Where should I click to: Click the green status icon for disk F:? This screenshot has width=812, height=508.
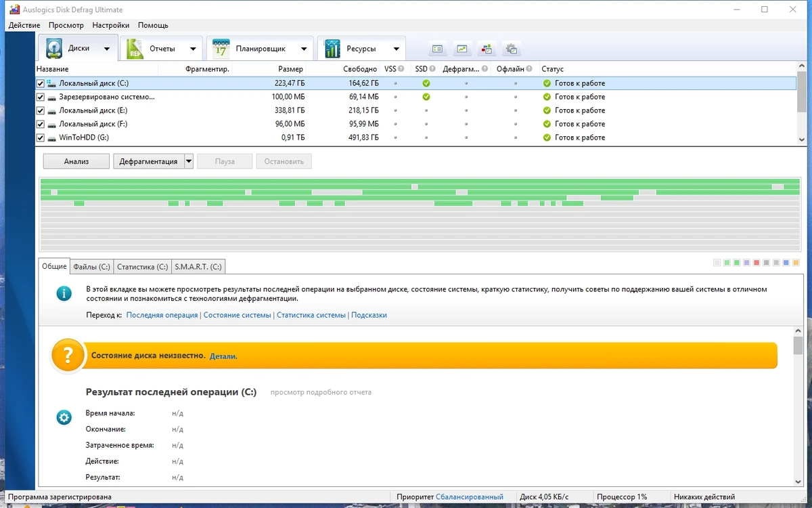pyautogui.click(x=547, y=124)
